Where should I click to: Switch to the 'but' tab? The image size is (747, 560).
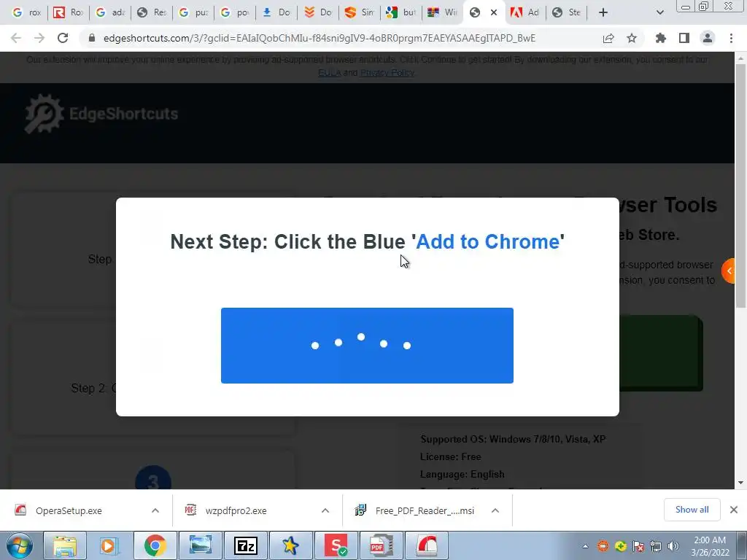(401, 12)
